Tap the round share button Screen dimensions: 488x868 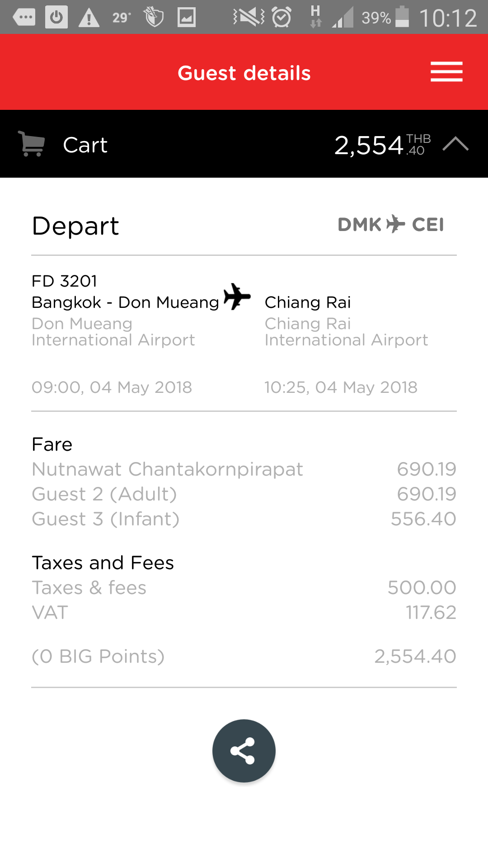click(x=244, y=750)
